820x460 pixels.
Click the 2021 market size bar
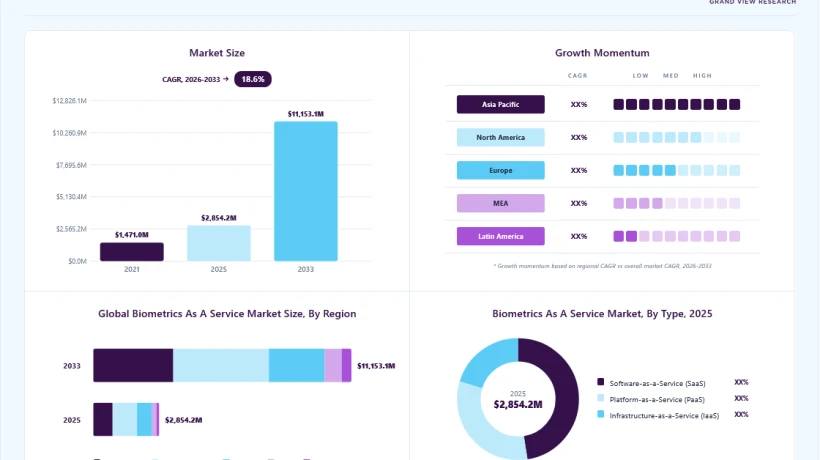coord(132,251)
